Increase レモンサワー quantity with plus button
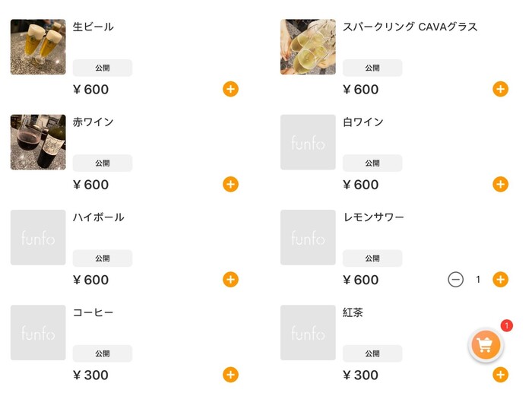Screen dimensions: 532x412 (x=500, y=279)
